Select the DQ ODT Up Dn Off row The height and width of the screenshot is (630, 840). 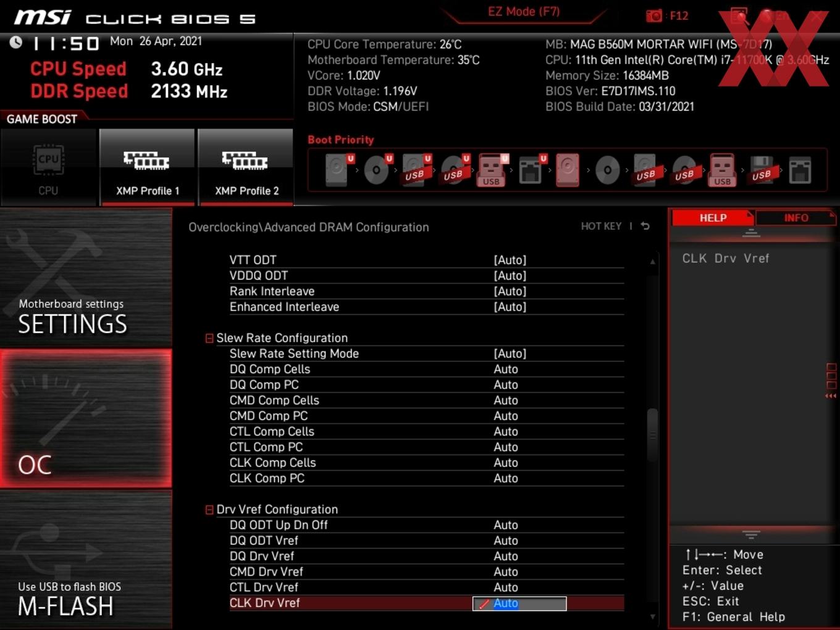(426, 525)
